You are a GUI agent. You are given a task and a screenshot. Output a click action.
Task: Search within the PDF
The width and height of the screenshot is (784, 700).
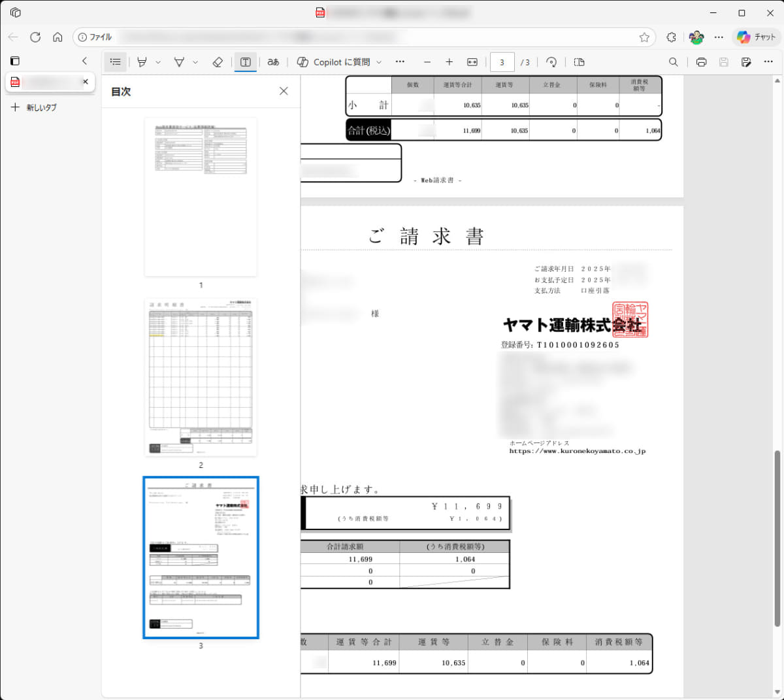point(673,62)
